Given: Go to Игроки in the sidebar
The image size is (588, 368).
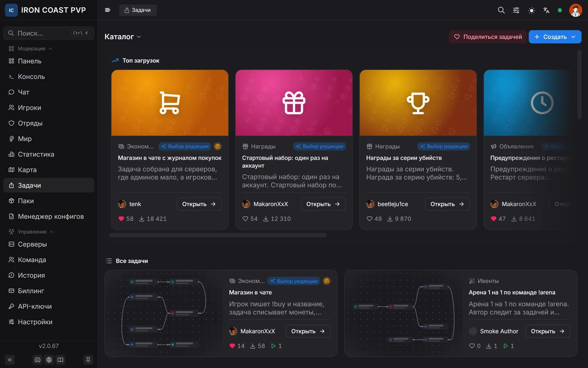Looking at the screenshot, I should click(x=49, y=108).
